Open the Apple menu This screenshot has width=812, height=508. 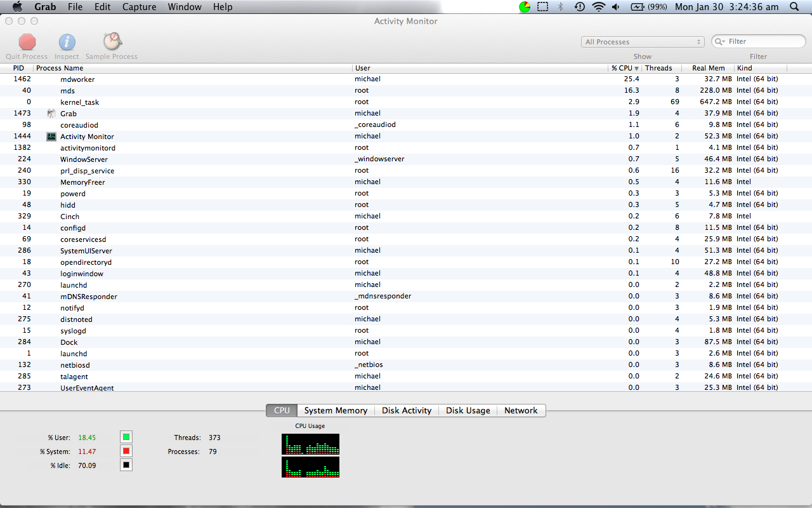point(17,7)
